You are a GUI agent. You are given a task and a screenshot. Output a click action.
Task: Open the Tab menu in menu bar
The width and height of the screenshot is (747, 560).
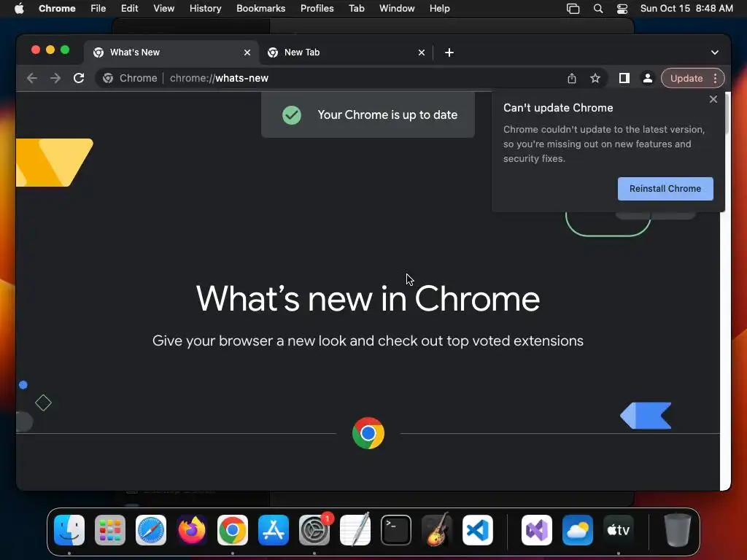click(356, 8)
